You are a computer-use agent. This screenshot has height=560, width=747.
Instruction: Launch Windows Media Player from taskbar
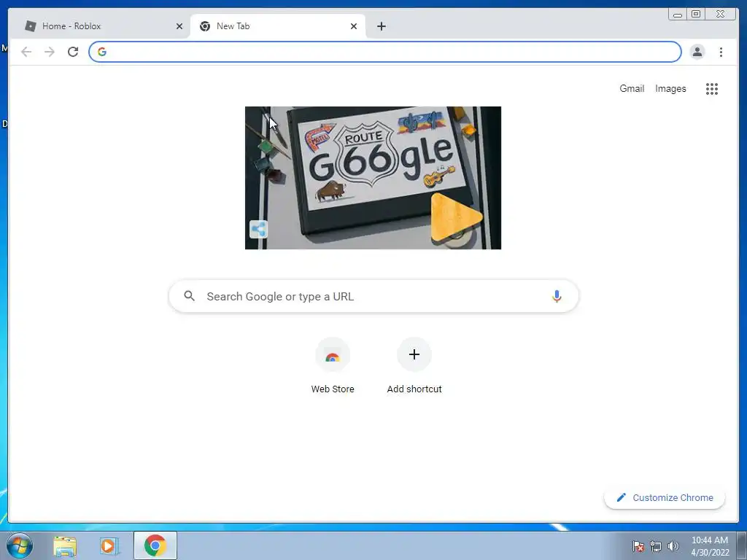(x=109, y=545)
